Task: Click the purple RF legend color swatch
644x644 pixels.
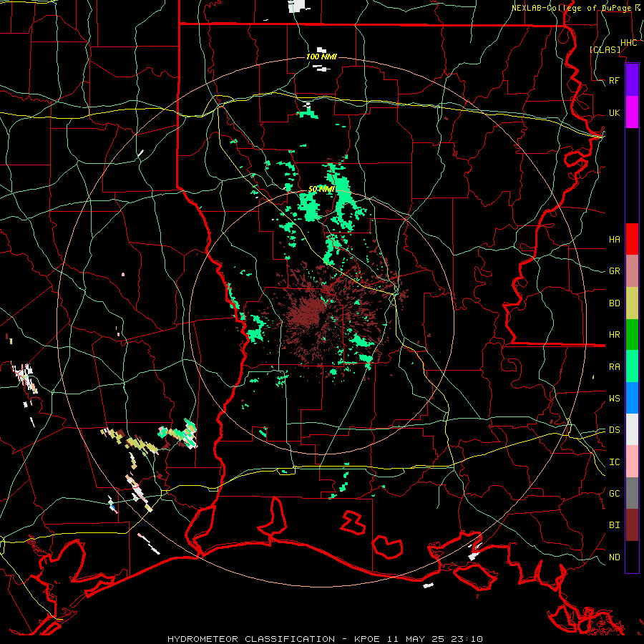Action: click(x=632, y=80)
